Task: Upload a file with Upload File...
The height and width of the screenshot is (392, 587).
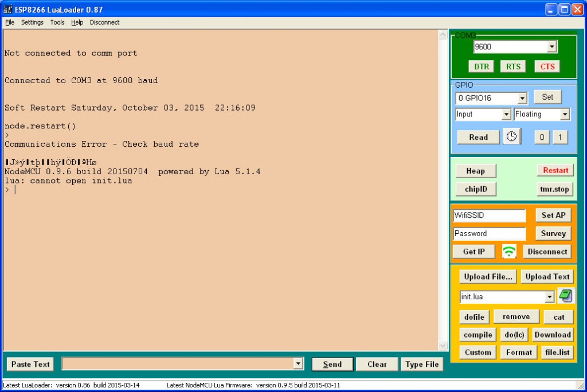Action: pos(487,276)
